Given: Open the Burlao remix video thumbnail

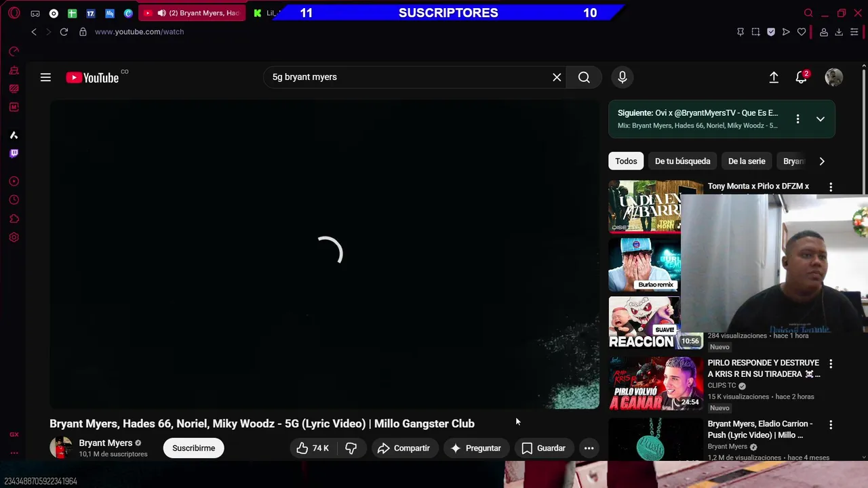Looking at the screenshot, I should [645, 265].
